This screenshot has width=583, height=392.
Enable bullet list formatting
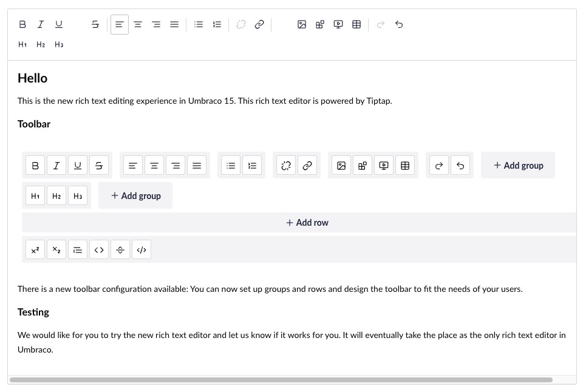point(199,24)
